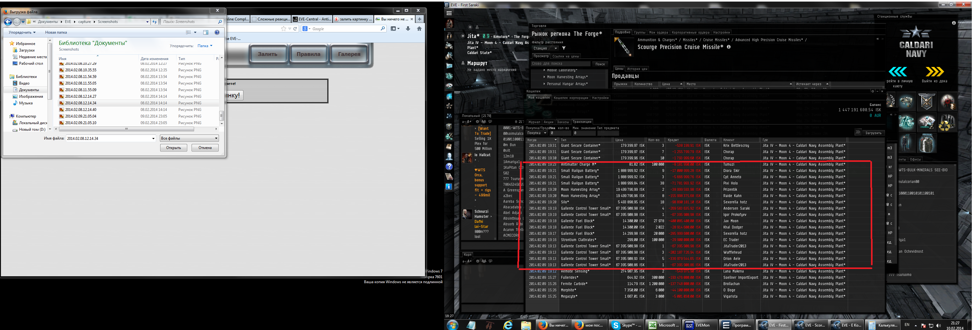Click Отмена button in file dialog
The height and width of the screenshot is (330, 980).
pos(205,148)
